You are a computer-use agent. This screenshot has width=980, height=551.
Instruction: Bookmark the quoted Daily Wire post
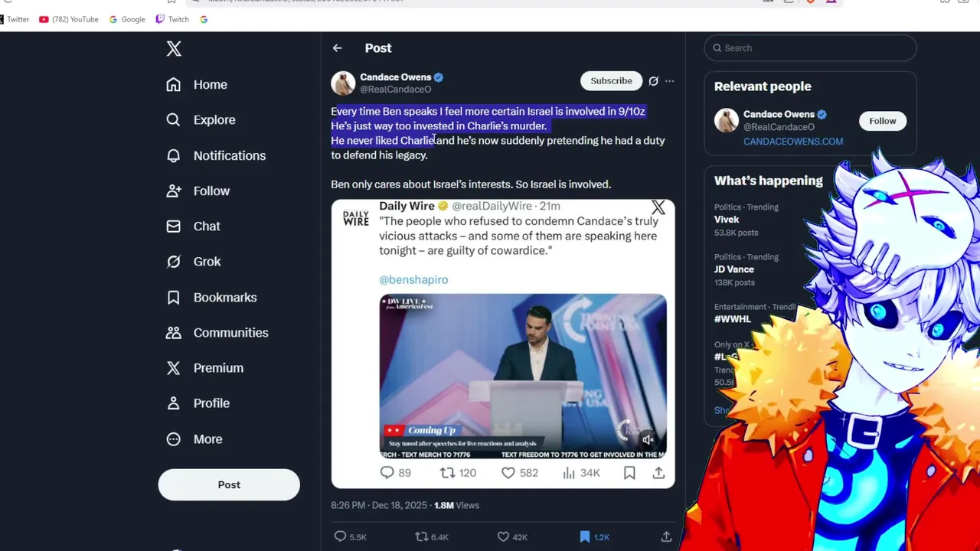(629, 473)
